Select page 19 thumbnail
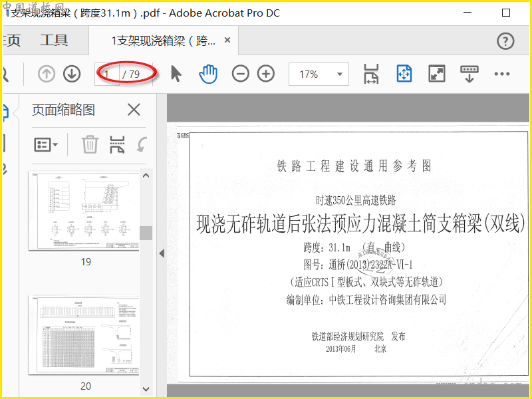Viewport: 532px width, 399px height. [x=84, y=211]
